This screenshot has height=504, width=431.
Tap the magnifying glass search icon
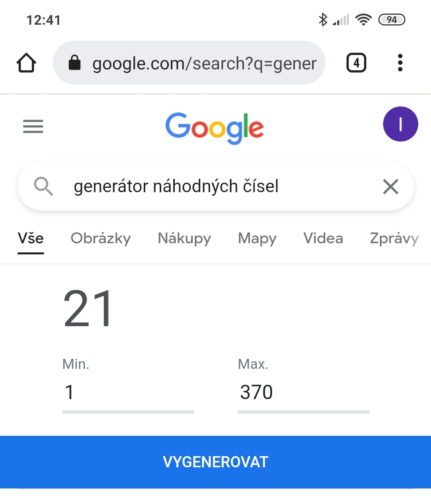(x=43, y=186)
